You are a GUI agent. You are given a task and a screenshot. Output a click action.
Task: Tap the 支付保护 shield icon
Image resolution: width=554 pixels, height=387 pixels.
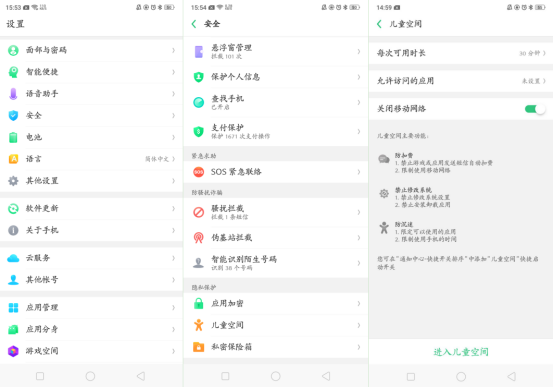click(x=199, y=131)
